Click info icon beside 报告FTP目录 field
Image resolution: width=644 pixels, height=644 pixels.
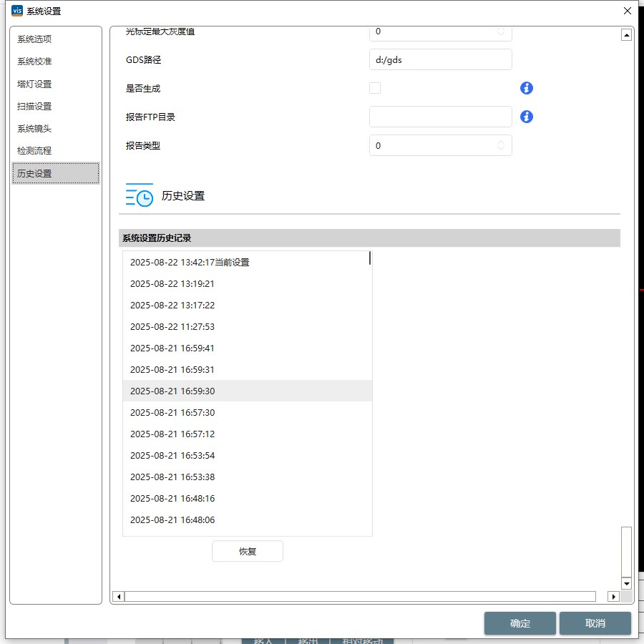point(527,117)
